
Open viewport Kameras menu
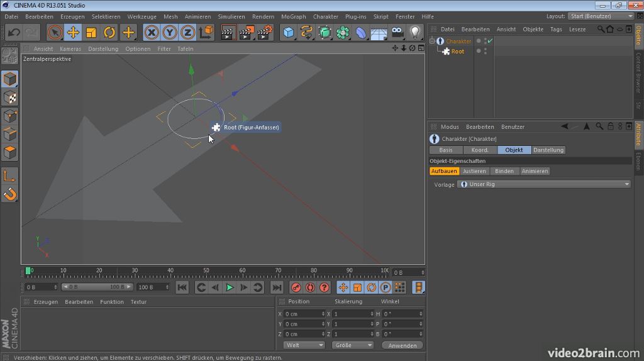[x=70, y=48]
